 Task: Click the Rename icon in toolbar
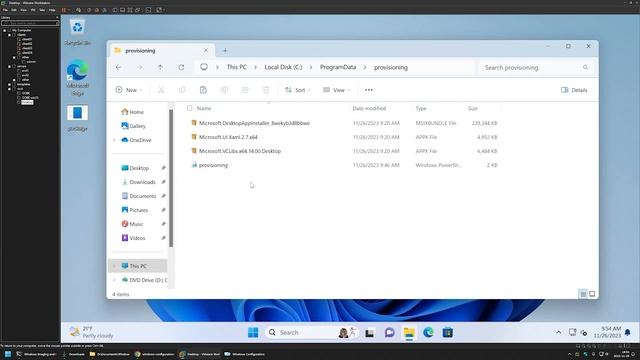click(224, 90)
